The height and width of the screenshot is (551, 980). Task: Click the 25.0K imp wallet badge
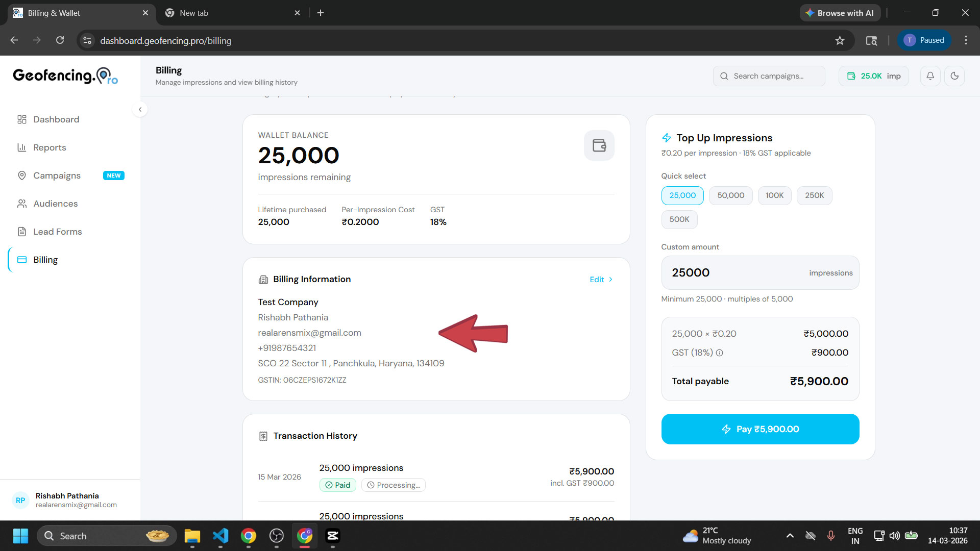point(873,76)
